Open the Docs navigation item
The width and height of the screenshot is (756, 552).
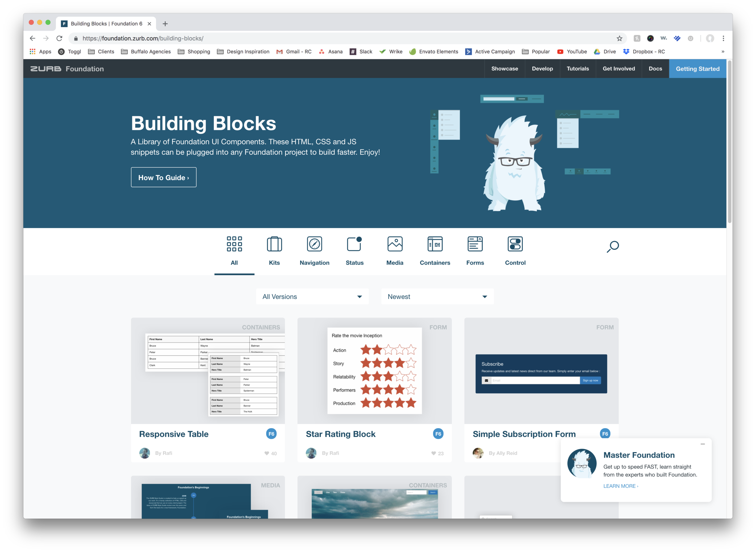pyautogui.click(x=655, y=69)
